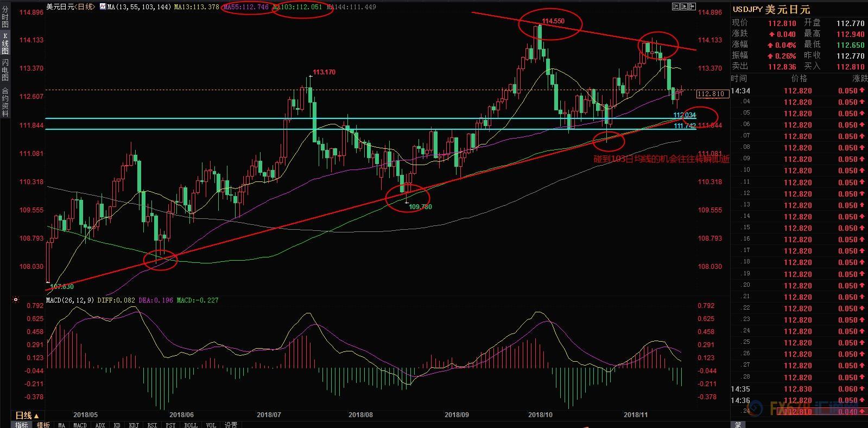Click the 时间 column header
Screen dimensions: 868x428
(x=739, y=79)
